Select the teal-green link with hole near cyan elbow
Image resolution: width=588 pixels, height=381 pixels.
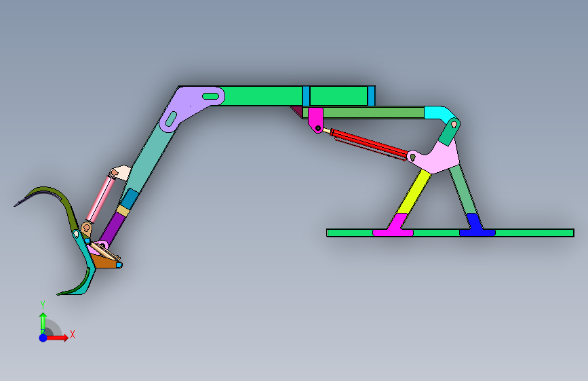[448, 132]
